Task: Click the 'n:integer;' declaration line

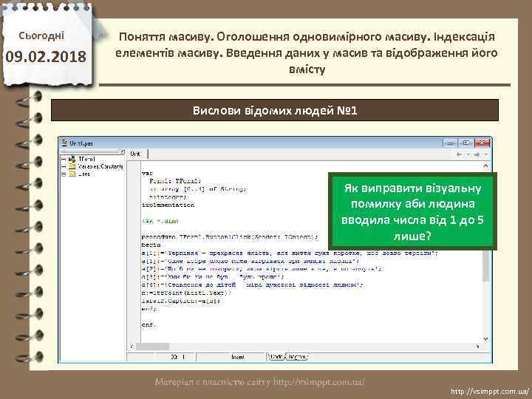Action: [x=168, y=197]
